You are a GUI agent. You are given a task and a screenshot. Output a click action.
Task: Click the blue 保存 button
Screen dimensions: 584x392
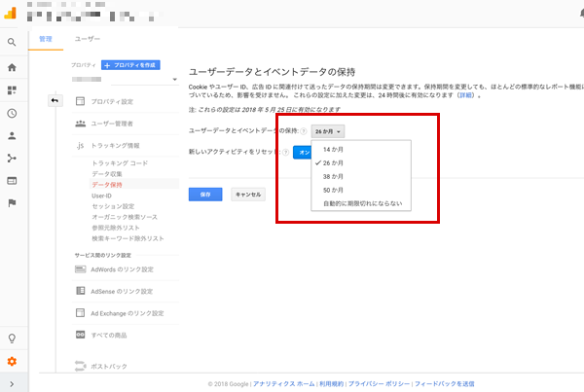pyautogui.click(x=204, y=195)
